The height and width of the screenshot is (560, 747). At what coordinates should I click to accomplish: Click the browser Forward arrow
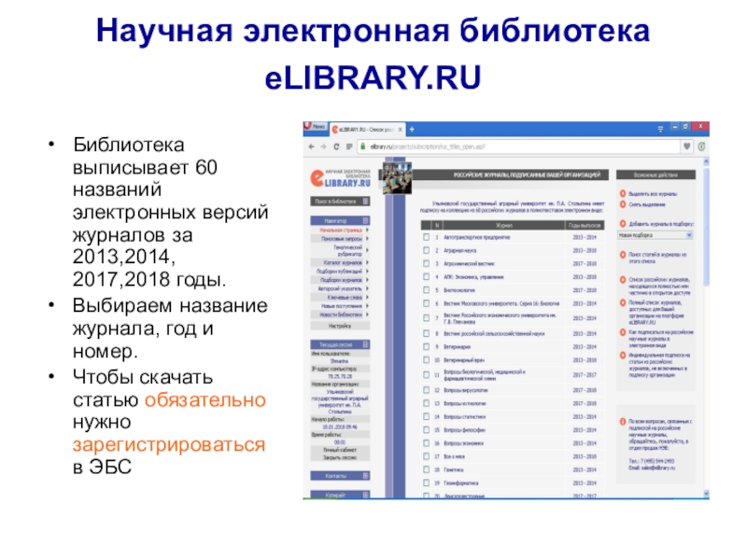click(323, 147)
